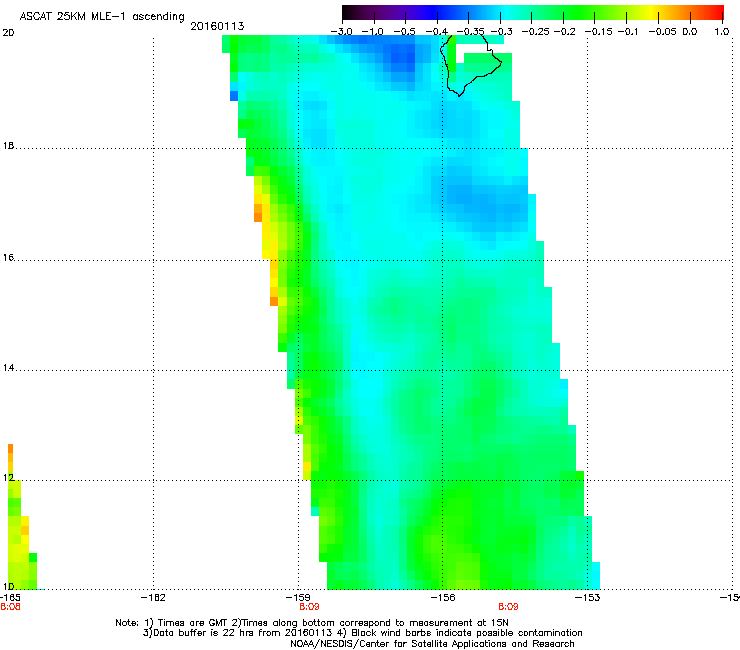Click the 'Times are GMT' note line
740x650 pixels.
pos(312,623)
